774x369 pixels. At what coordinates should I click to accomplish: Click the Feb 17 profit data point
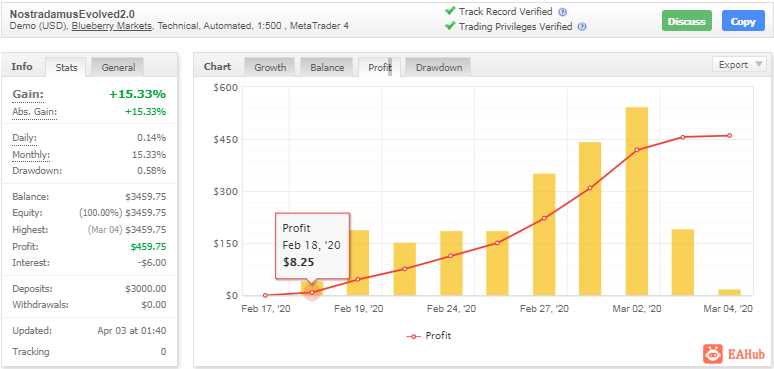pyautogui.click(x=265, y=295)
